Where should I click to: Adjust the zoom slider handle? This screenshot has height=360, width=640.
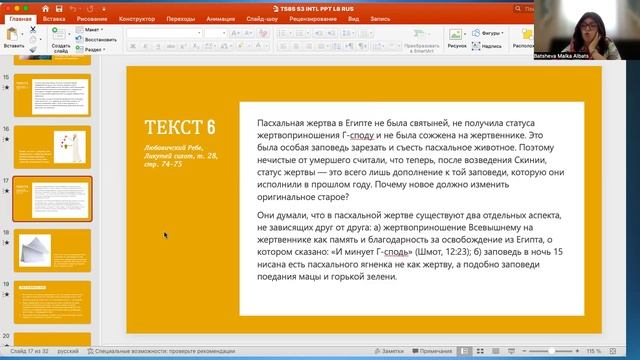tap(551, 351)
